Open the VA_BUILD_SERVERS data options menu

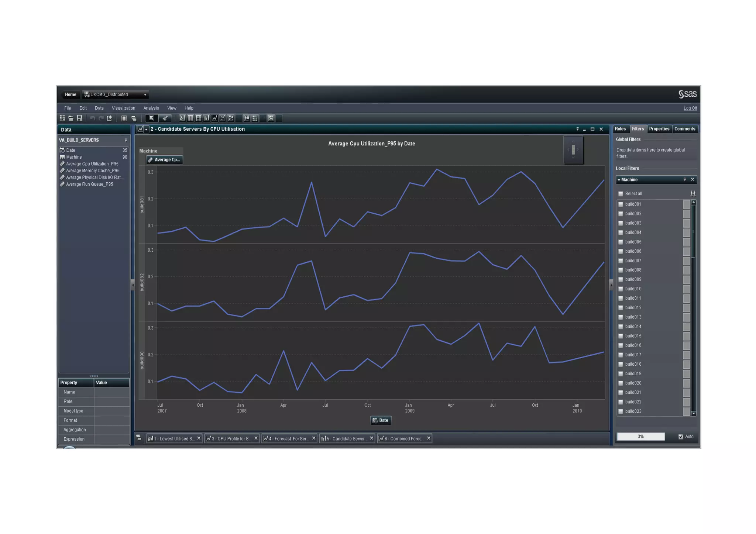tap(126, 140)
